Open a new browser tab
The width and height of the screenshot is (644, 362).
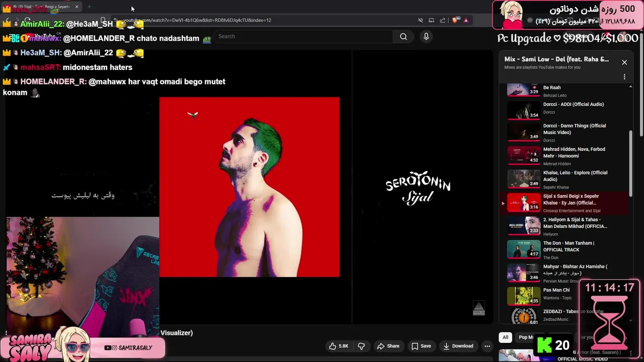pos(89,7)
